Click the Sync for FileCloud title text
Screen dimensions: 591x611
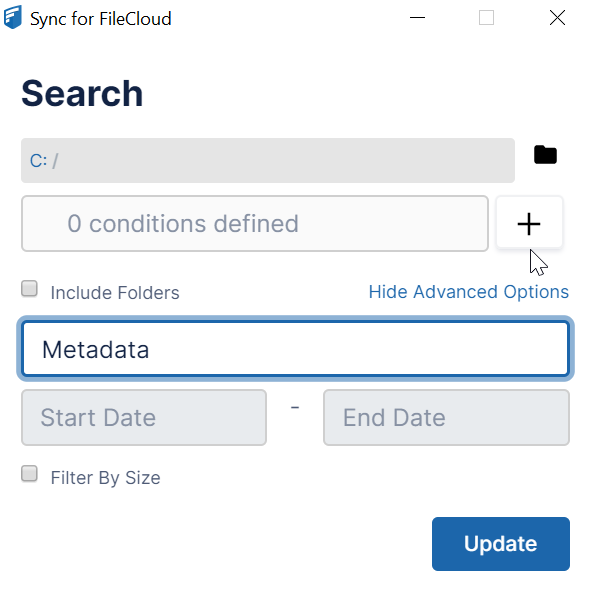(101, 19)
